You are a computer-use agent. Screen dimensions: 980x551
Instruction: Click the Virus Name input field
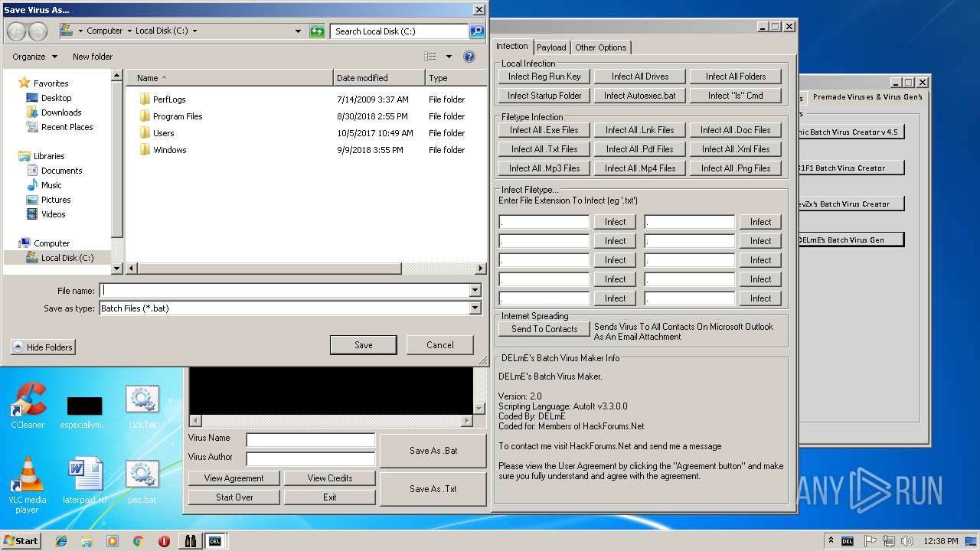click(310, 439)
